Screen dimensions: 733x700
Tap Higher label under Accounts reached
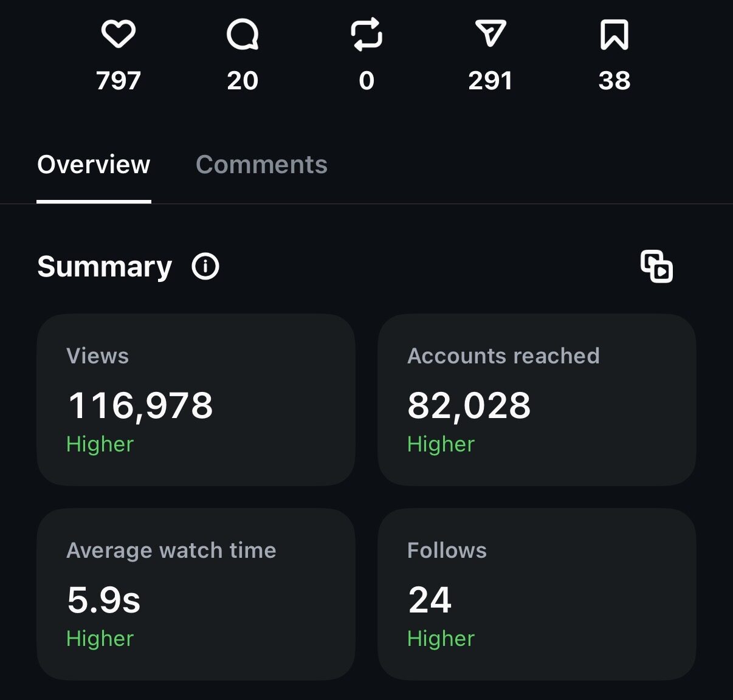click(441, 444)
